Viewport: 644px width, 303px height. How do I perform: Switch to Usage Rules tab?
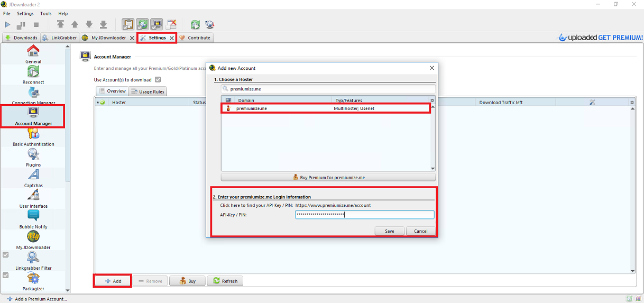pyautogui.click(x=148, y=91)
